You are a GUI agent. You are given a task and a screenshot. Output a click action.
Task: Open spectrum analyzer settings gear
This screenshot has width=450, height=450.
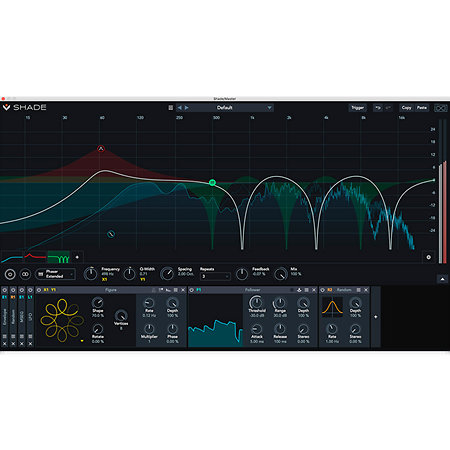tap(429, 257)
